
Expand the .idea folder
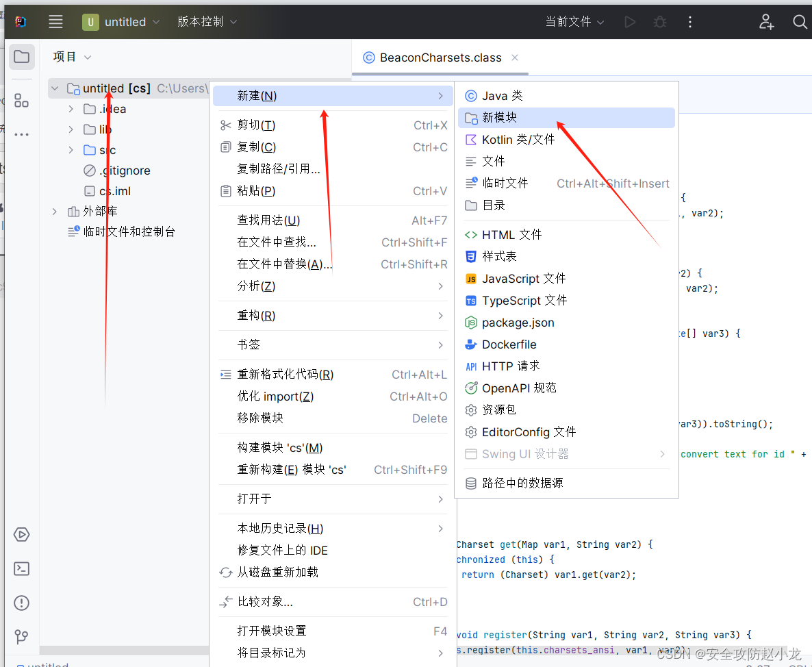pos(71,109)
